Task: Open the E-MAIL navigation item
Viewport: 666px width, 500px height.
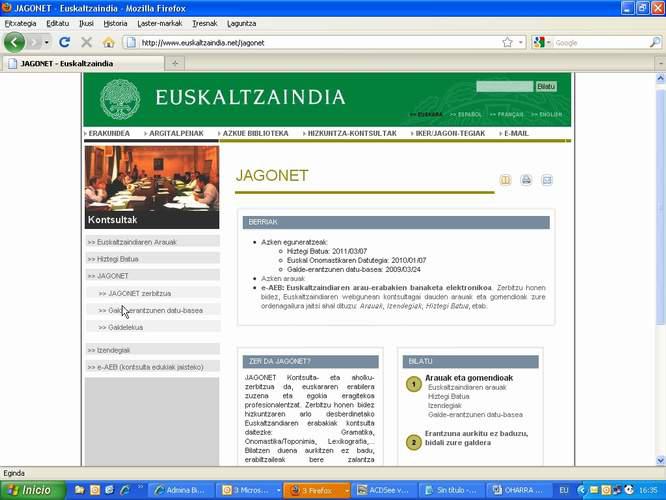Action: 516,133
